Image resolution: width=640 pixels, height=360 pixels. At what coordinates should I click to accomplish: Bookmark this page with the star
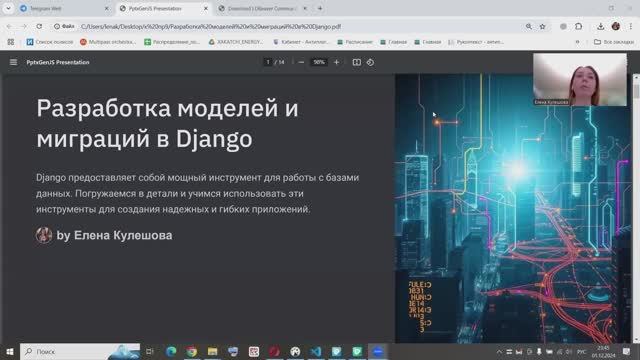[x=542, y=26]
